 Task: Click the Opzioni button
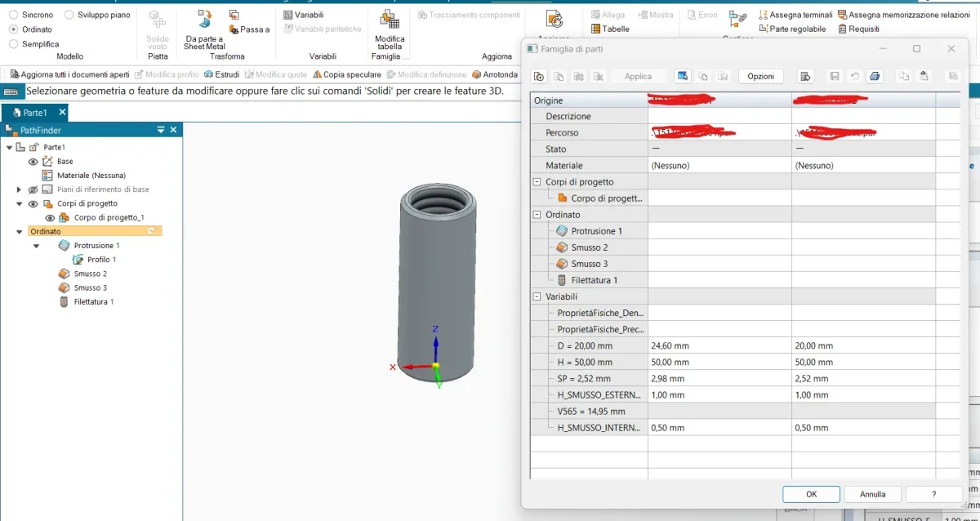point(760,76)
